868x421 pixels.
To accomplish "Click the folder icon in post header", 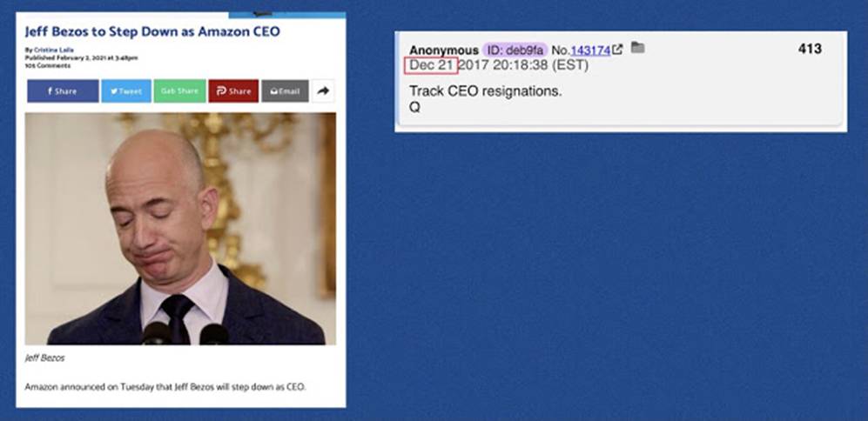I will (637, 48).
